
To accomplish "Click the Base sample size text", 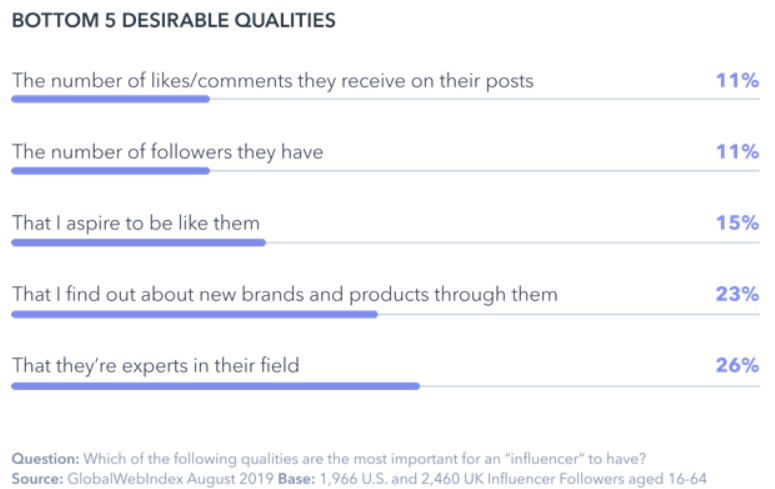I will [512, 478].
